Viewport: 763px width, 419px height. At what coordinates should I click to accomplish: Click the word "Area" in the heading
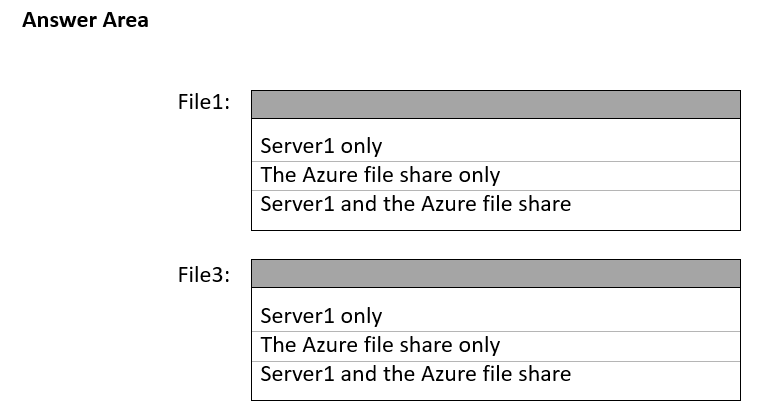pos(125,20)
